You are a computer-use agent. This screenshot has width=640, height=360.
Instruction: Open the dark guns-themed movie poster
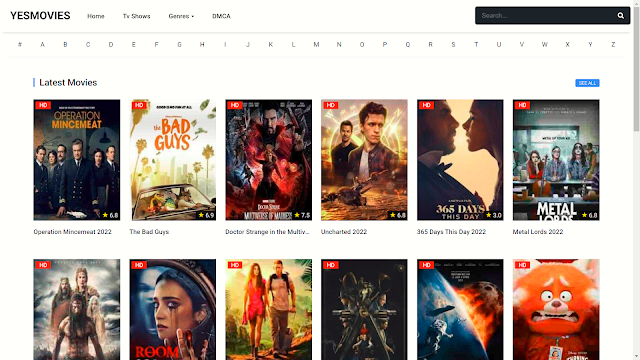pos(364,309)
